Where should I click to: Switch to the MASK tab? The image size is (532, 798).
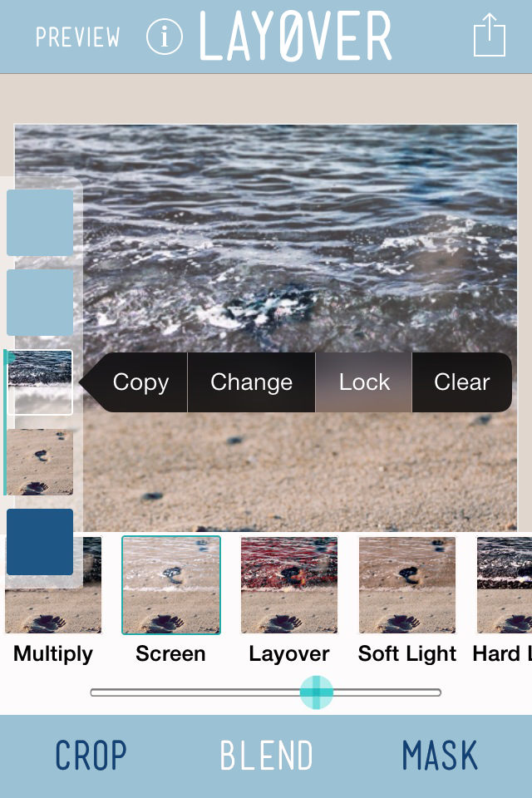point(440,756)
